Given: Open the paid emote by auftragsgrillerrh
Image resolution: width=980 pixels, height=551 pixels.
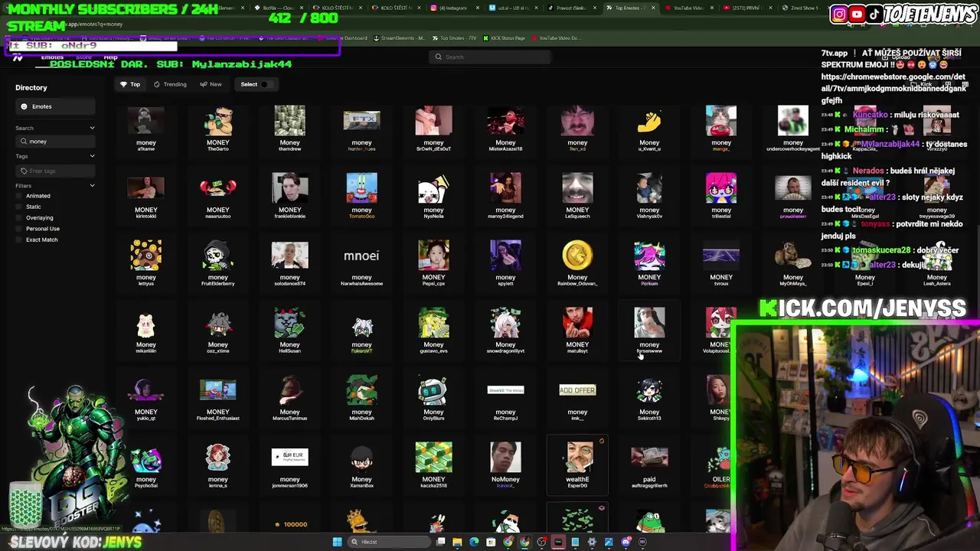Looking at the screenshot, I should [x=649, y=465].
